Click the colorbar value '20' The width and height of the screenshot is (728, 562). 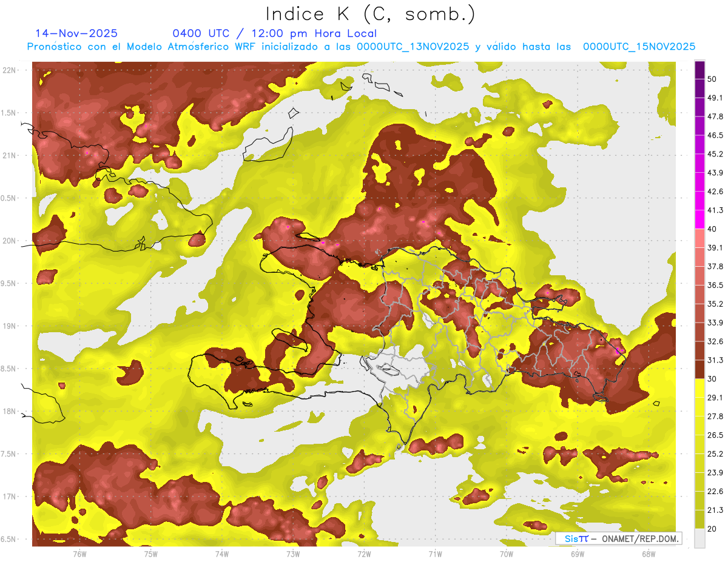pyautogui.click(x=712, y=529)
